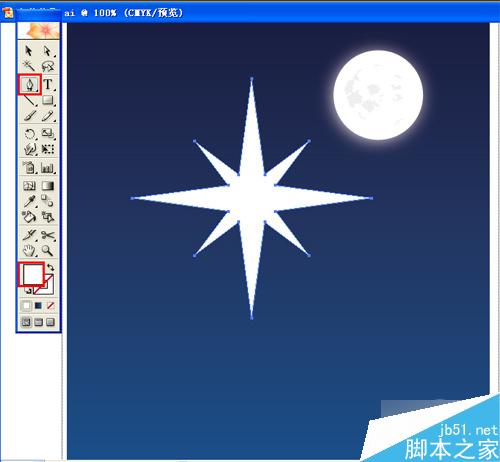Screen dimensions: 500x462
Task: Activate the Blend tool
Action: click(x=48, y=201)
